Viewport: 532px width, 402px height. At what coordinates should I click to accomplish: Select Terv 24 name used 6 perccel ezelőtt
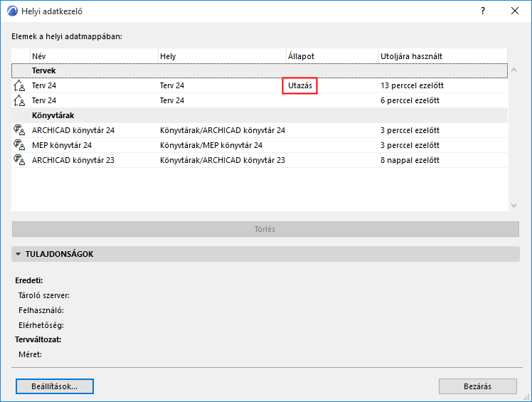44,100
